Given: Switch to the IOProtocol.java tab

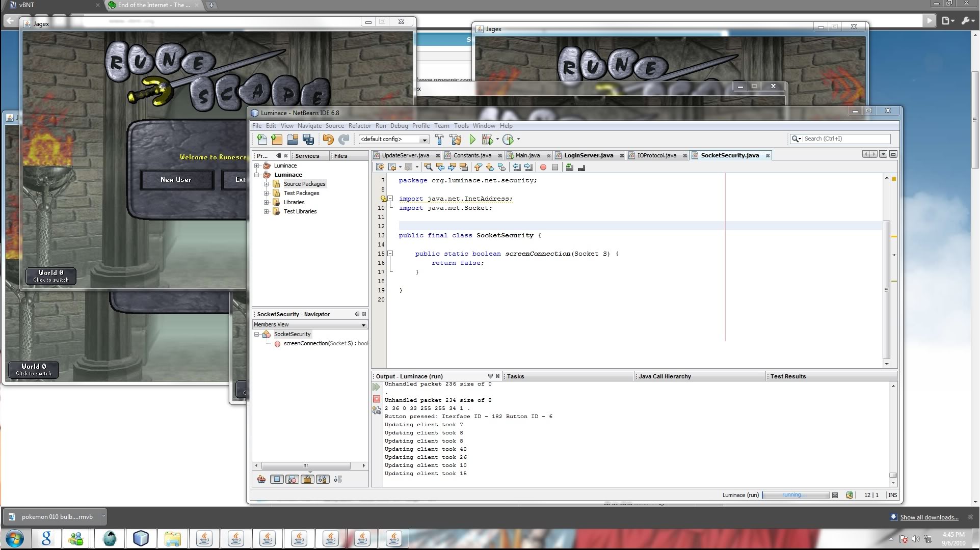Looking at the screenshot, I should tap(656, 155).
